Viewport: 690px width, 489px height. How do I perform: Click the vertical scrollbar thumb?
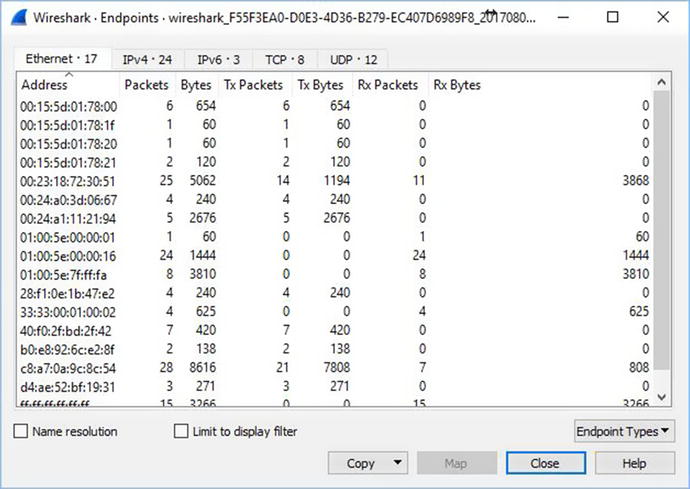pyautogui.click(x=661, y=231)
